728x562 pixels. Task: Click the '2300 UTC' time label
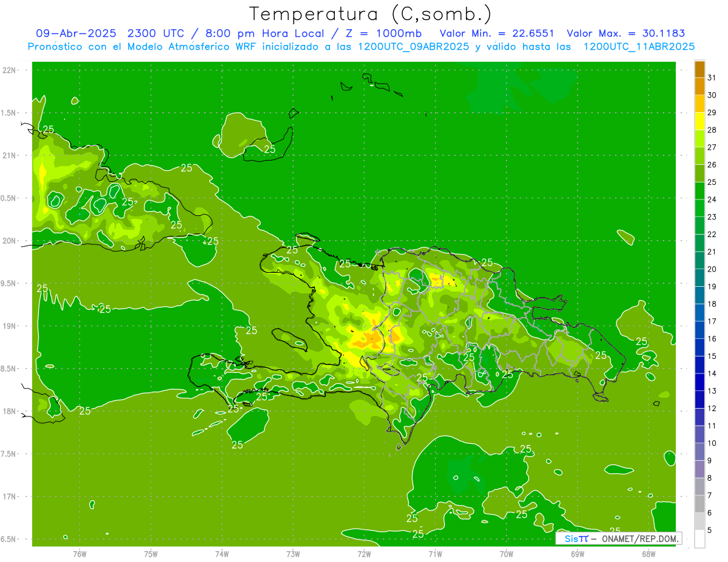click(x=157, y=33)
